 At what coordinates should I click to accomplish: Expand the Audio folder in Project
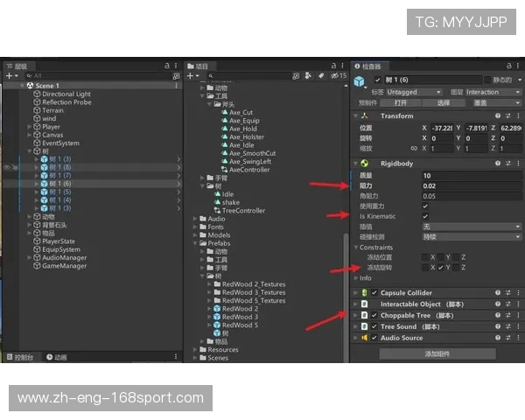click(195, 219)
